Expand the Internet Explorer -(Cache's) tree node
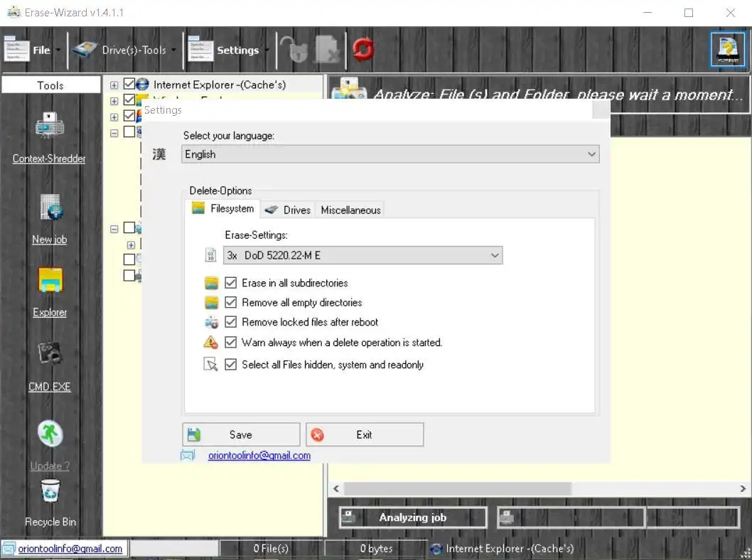The image size is (752, 560). [x=114, y=85]
